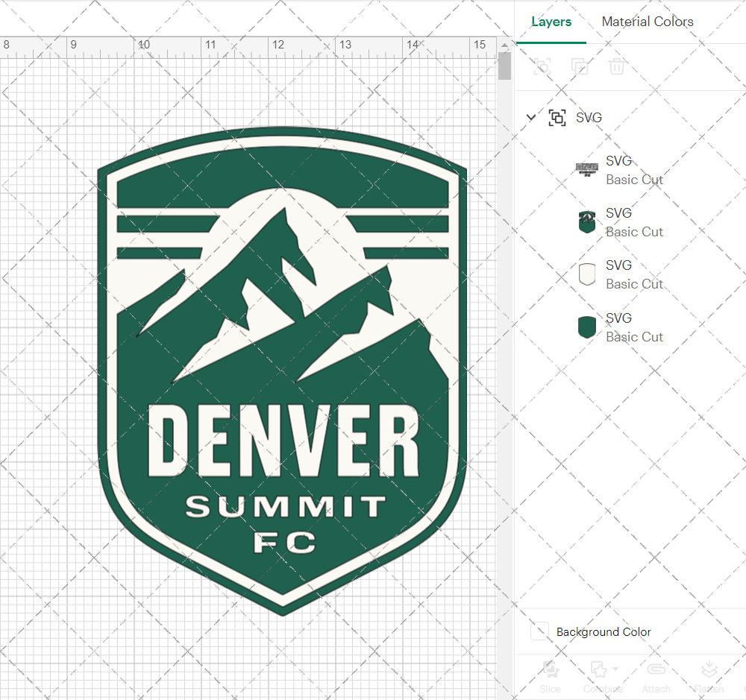Viewport: 746px width, 700px height.
Task: Select the Denver text layer thumbnail
Action: 586,169
